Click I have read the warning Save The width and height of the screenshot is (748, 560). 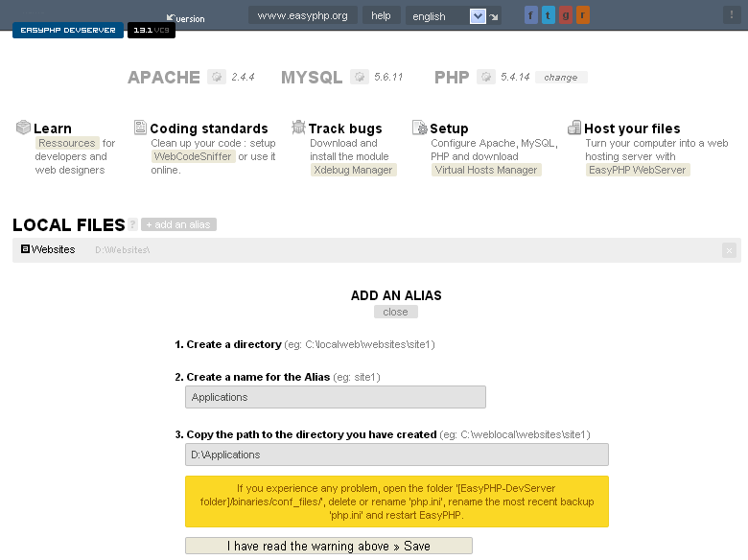point(329,546)
